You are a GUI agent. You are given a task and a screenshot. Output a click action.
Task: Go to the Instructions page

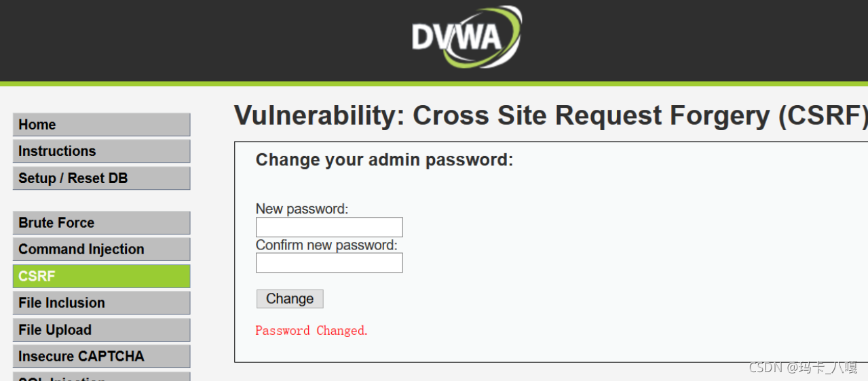pos(101,151)
